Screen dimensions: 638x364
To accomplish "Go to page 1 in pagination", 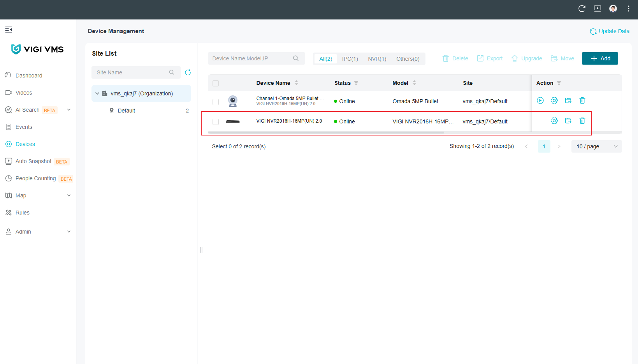I will point(544,146).
